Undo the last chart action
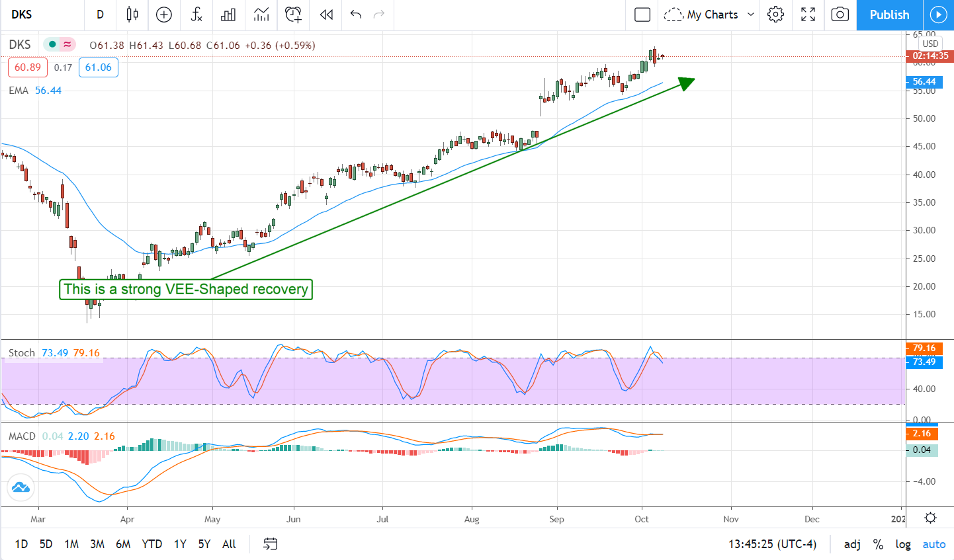The width and height of the screenshot is (954, 560). click(x=356, y=15)
